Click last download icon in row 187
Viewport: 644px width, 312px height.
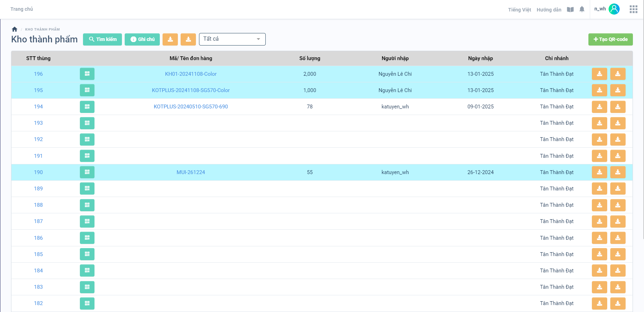[x=618, y=221]
